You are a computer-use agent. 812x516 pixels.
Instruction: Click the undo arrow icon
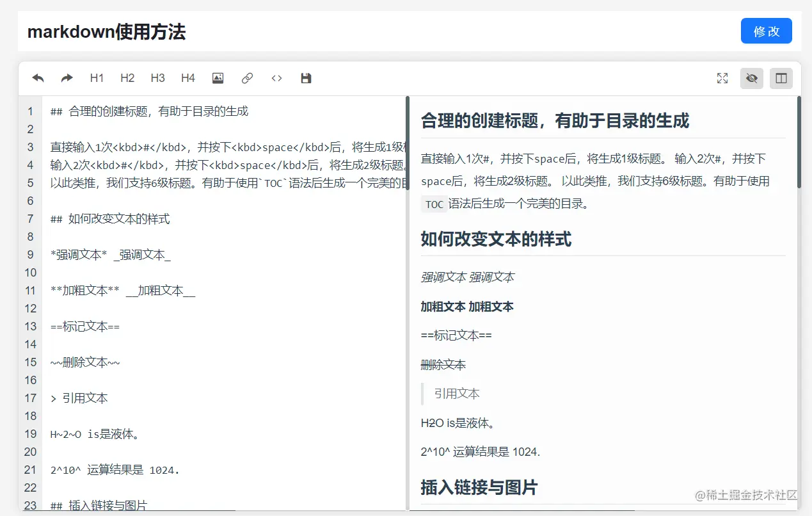pos(38,78)
